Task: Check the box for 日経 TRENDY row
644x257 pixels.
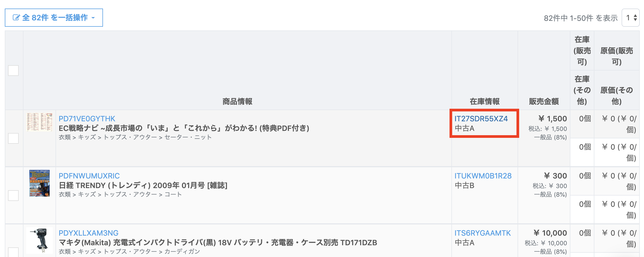Action: 13,196
